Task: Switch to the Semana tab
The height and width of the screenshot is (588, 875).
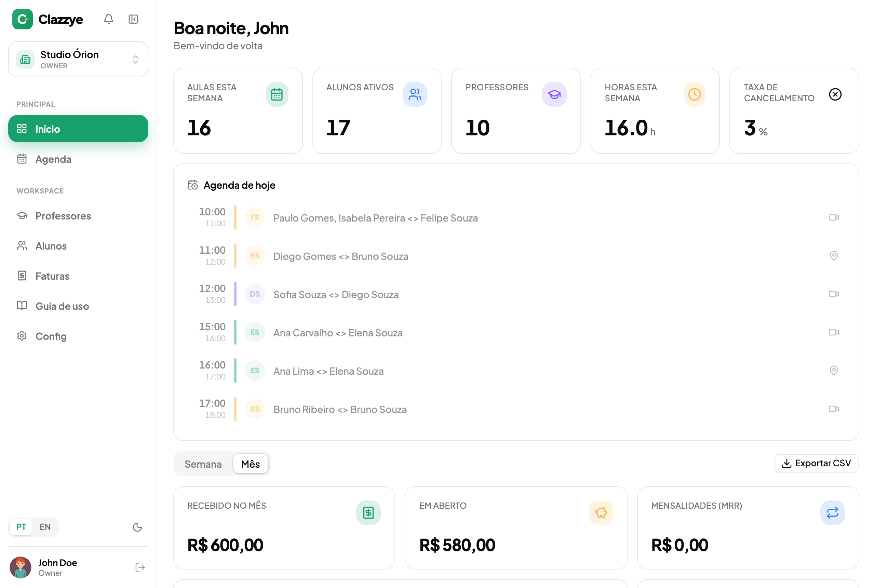Action: (x=203, y=464)
